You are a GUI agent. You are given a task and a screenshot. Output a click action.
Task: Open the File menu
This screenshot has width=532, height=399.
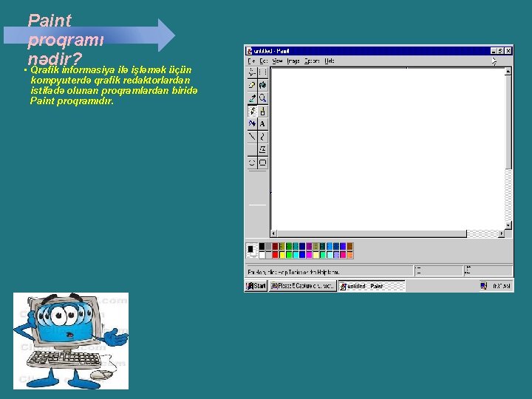coord(251,61)
